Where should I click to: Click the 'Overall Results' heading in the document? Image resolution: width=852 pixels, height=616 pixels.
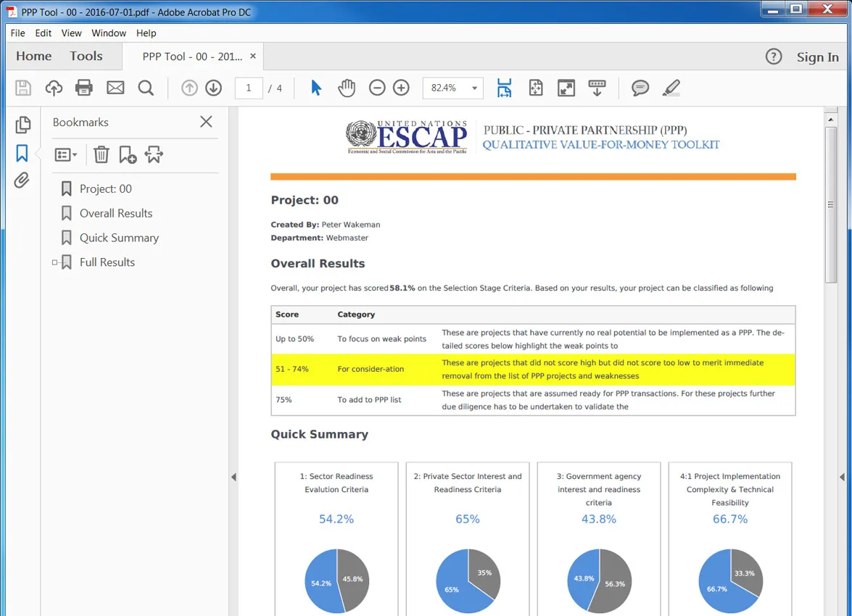[318, 264]
